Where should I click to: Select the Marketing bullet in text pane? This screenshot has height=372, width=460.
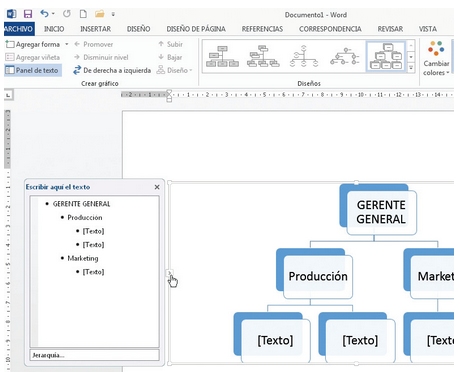point(83,258)
